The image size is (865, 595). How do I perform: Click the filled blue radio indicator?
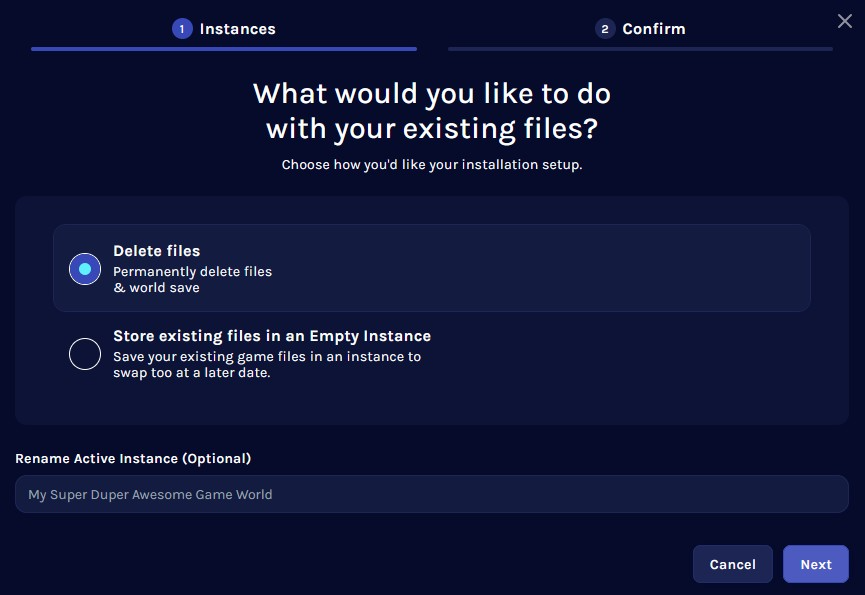[85, 268]
